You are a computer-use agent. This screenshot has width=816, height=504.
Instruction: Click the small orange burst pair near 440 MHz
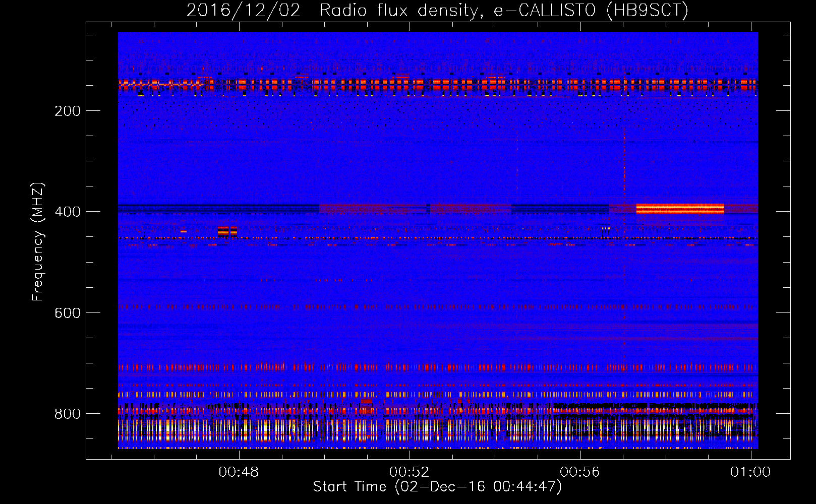click(227, 231)
